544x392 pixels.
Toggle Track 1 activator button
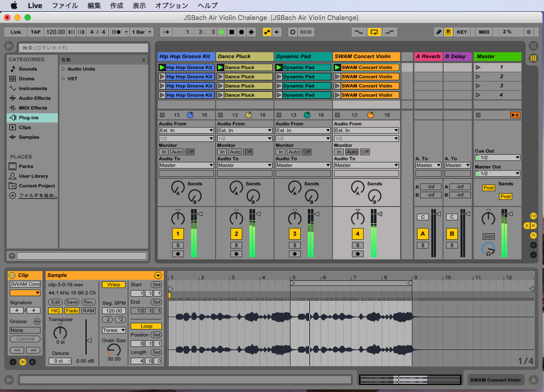tap(178, 234)
